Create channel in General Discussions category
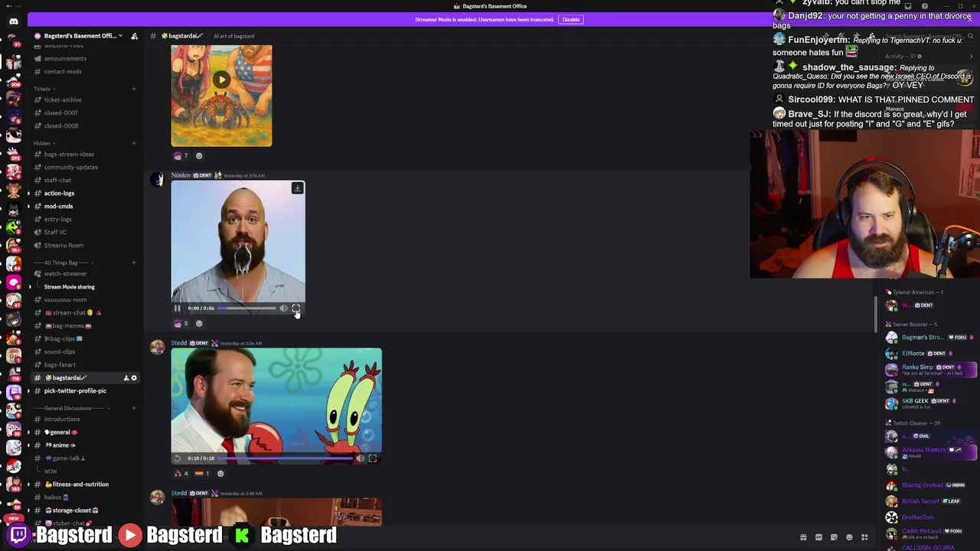This screenshot has width=980, height=551. 133,408
